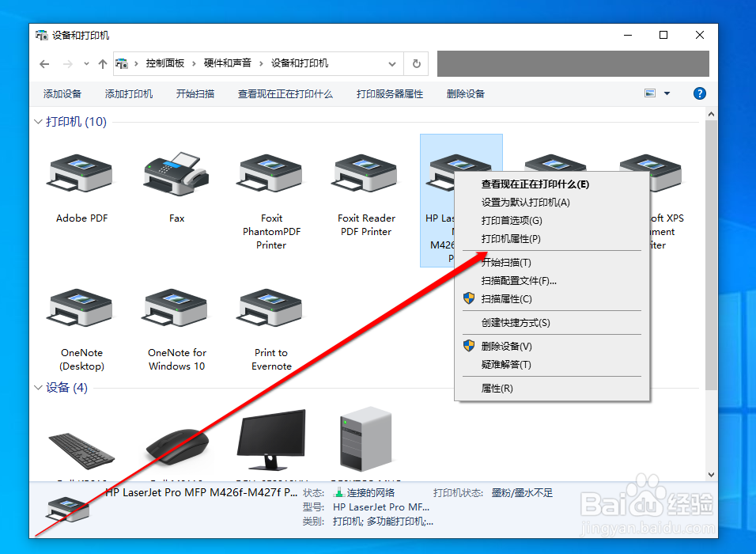Click 打印服务器属性 toolbar button
The height and width of the screenshot is (554, 756).
[390, 94]
